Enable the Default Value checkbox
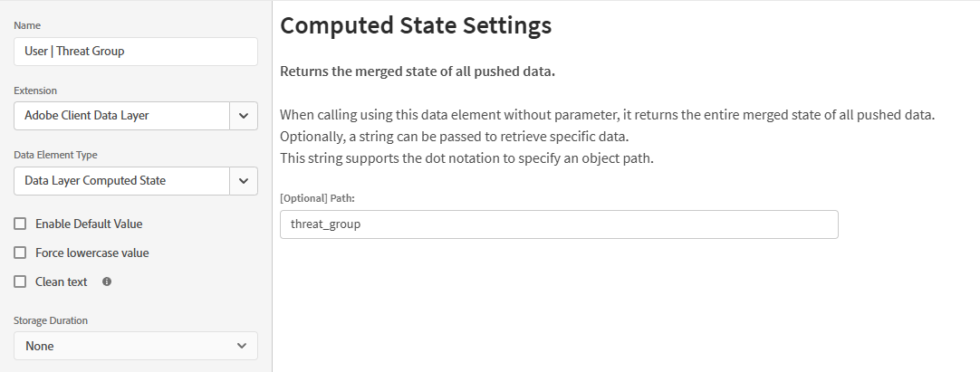The height and width of the screenshot is (372, 980). pos(20,224)
